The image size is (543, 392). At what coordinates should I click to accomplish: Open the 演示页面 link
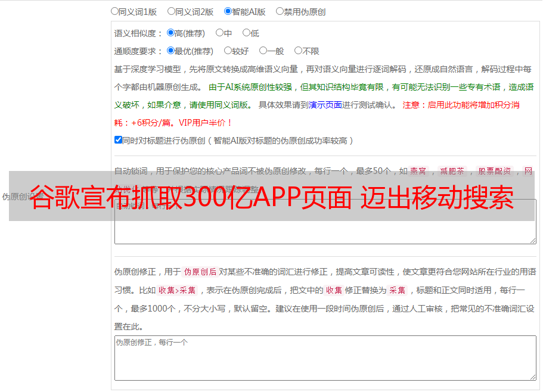(325, 105)
